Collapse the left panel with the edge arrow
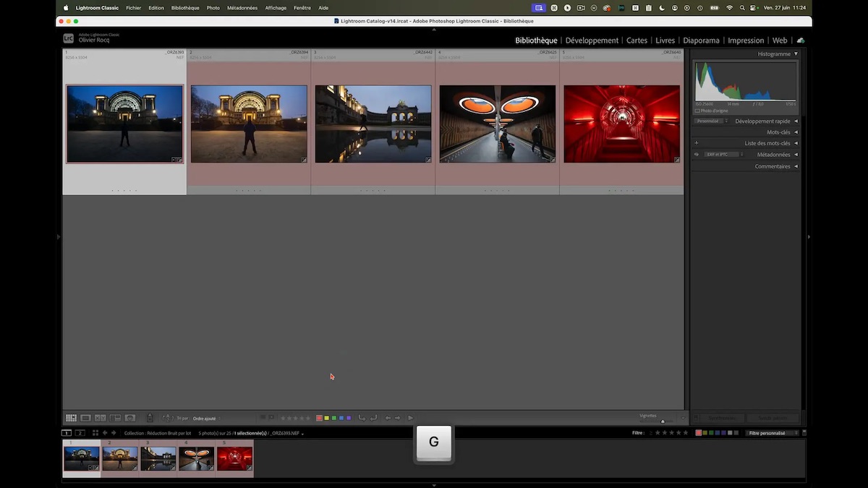 click(x=58, y=236)
